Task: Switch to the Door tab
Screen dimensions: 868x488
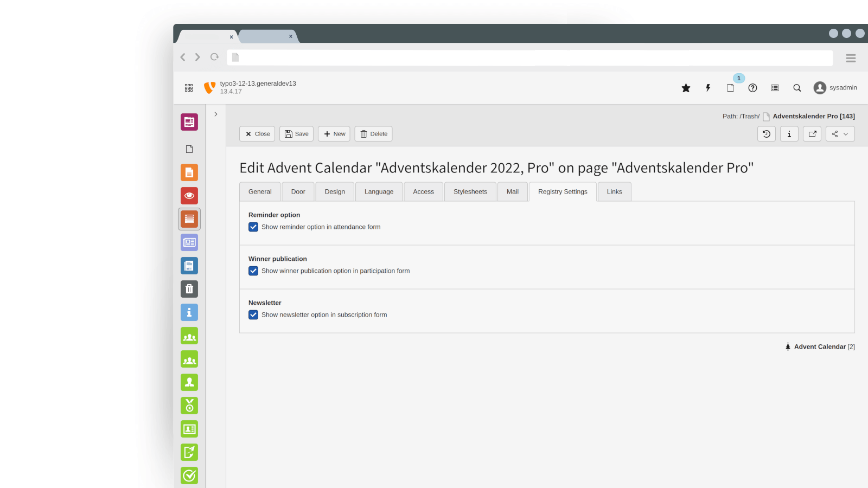Action: [x=298, y=192]
